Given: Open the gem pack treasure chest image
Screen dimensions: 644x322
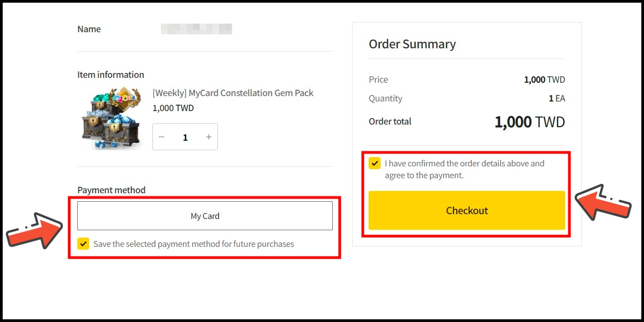Looking at the screenshot, I should 111,118.
